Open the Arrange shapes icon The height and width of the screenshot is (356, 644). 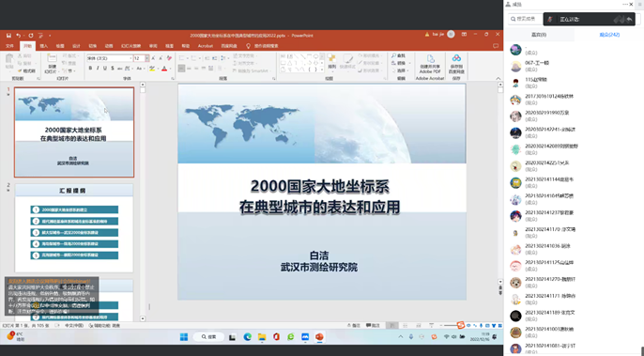pyautogui.click(x=332, y=58)
